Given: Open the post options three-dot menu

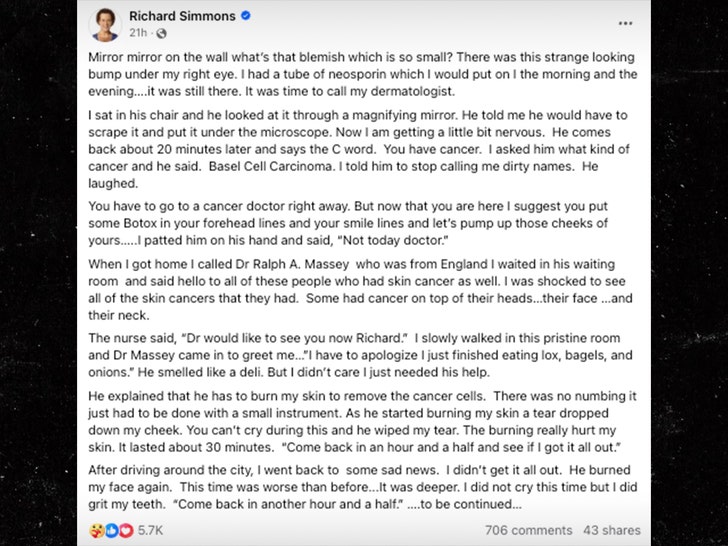Looking at the screenshot, I should (623, 21).
